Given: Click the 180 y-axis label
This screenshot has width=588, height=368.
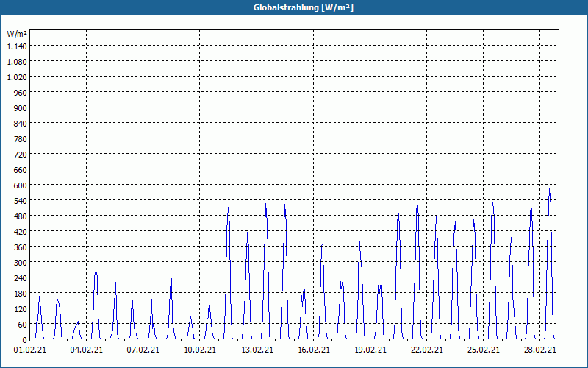Looking at the screenshot, I should tap(21, 293).
